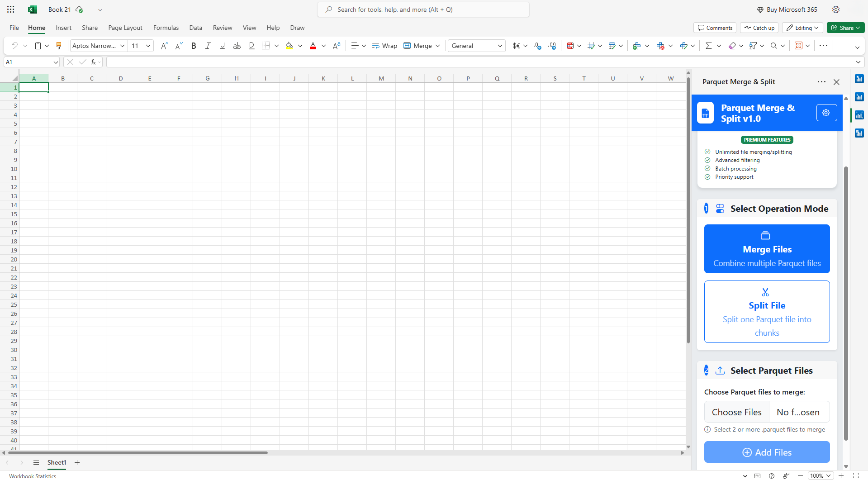Switch to the Page Layout tab
This screenshot has width=868, height=480.
[x=125, y=28]
